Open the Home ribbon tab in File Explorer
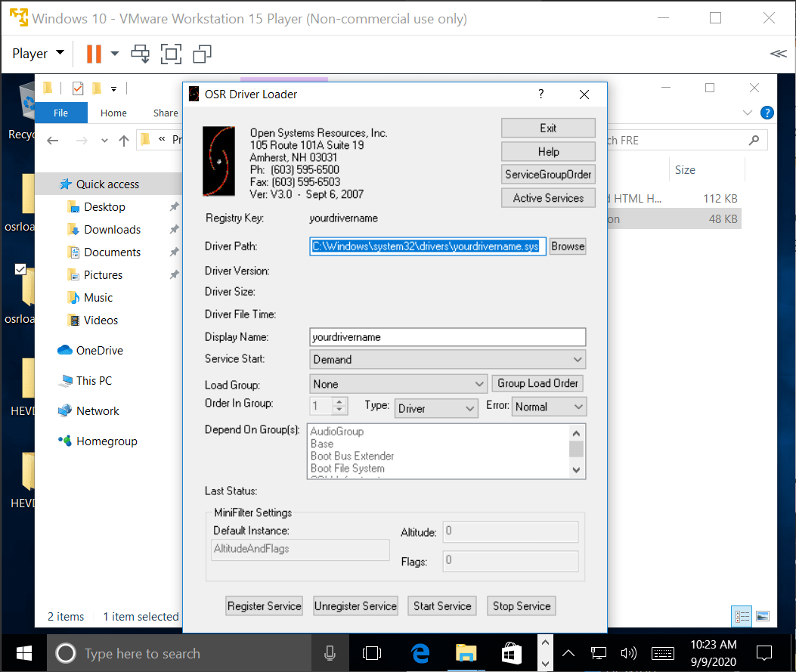 pos(113,113)
